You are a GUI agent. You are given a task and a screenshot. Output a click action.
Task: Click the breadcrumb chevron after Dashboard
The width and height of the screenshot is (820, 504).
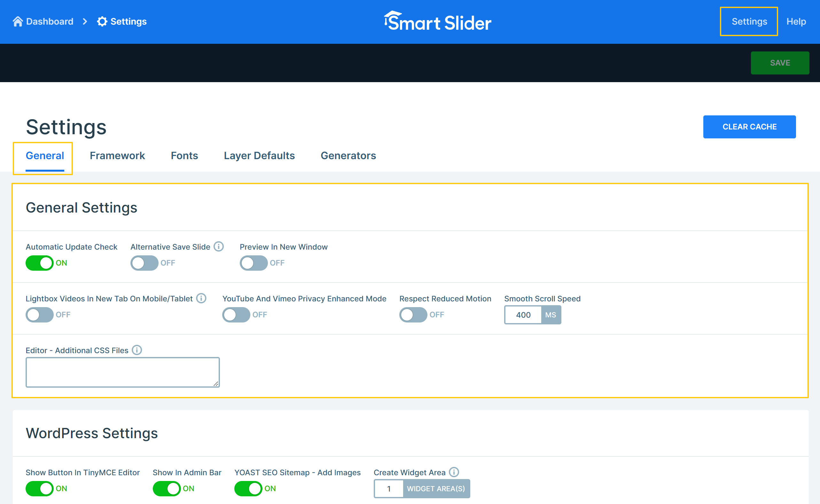pyautogui.click(x=85, y=22)
